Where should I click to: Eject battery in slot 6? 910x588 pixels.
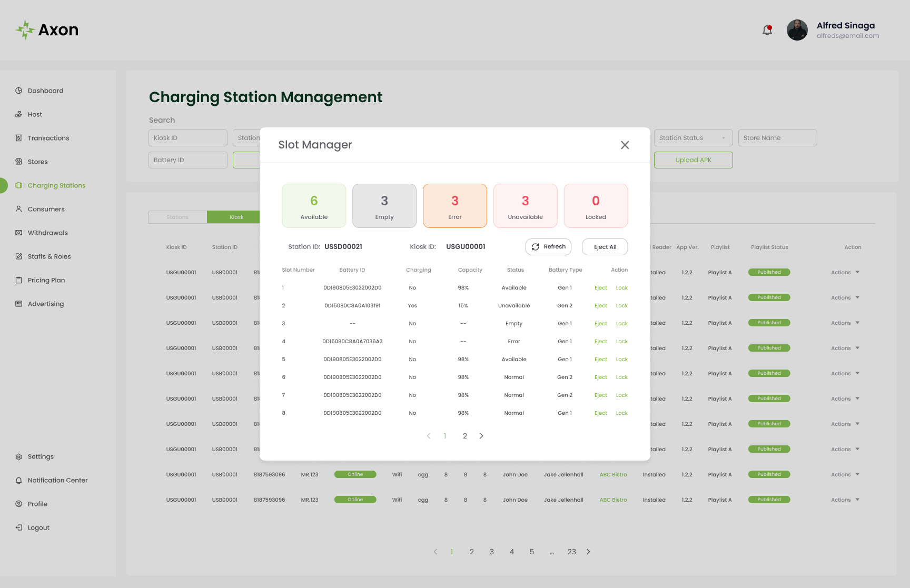(x=600, y=377)
